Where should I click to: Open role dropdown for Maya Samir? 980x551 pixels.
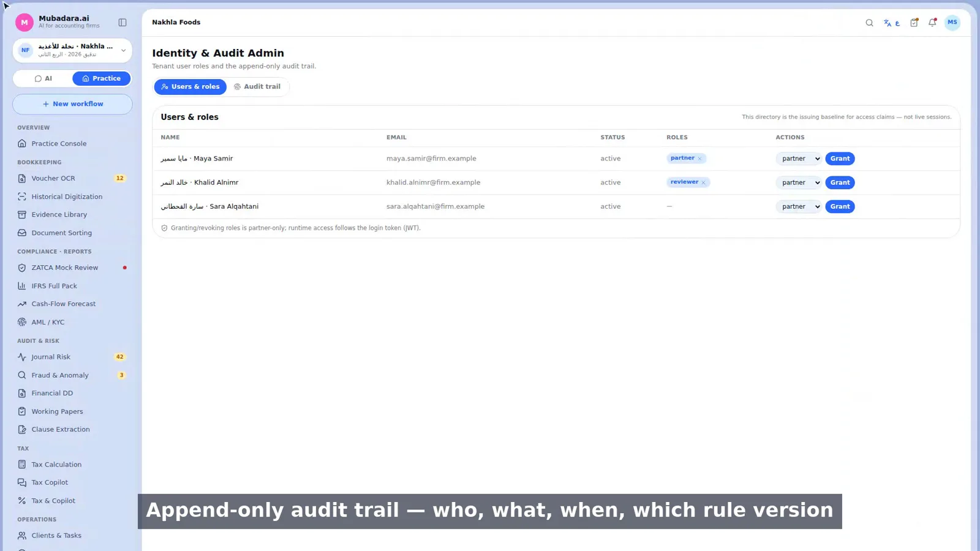799,159
